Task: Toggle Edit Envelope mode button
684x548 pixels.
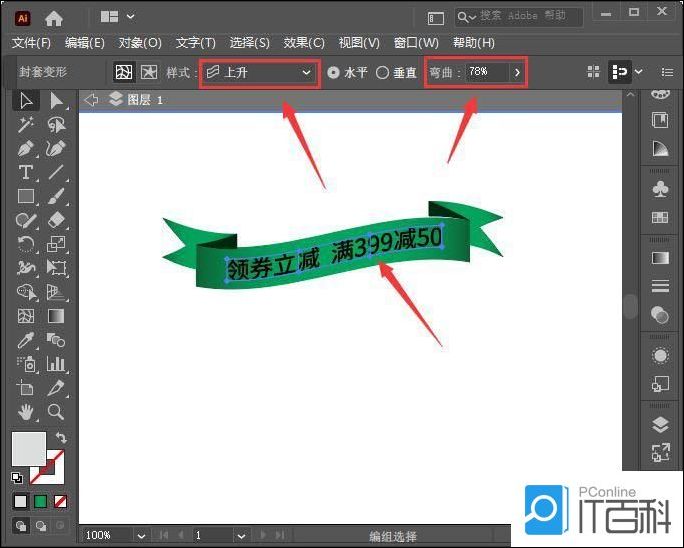Action: (123, 72)
